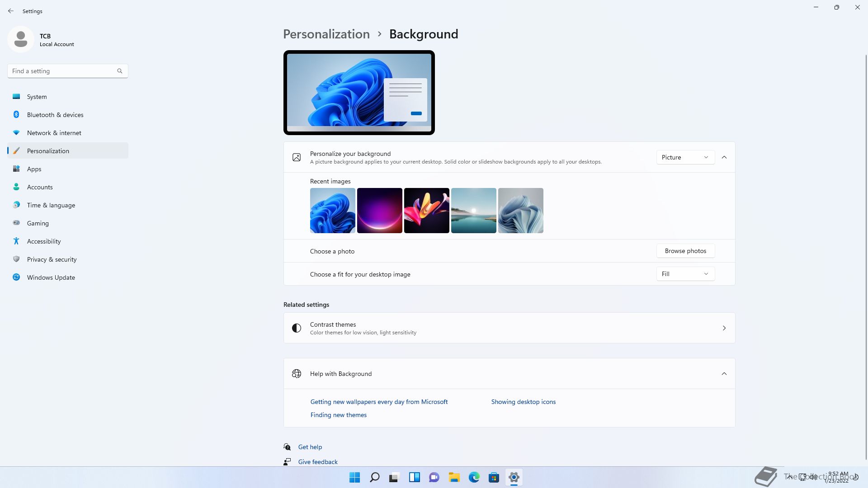The image size is (868, 488).
Task: Select Network & internet category
Action: tap(68, 133)
